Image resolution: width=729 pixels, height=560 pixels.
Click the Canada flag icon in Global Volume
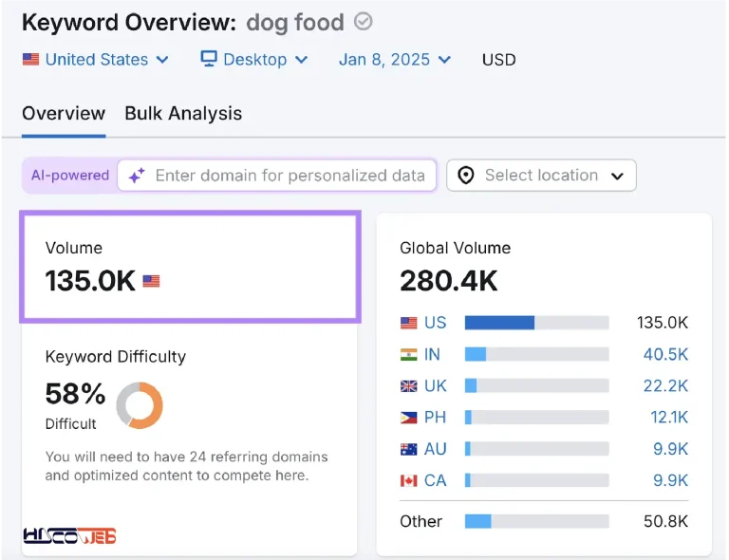[x=409, y=480]
